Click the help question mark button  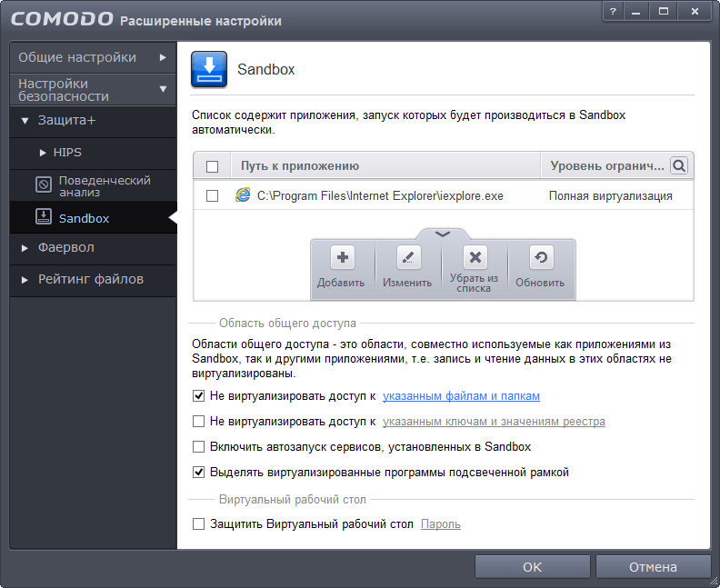pyautogui.click(x=613, y=12)
